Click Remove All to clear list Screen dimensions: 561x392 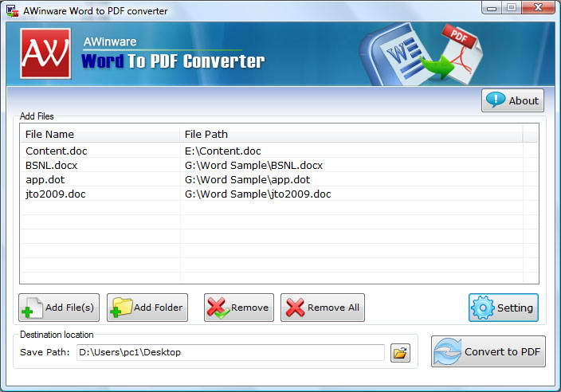click(x=323, y=308)
